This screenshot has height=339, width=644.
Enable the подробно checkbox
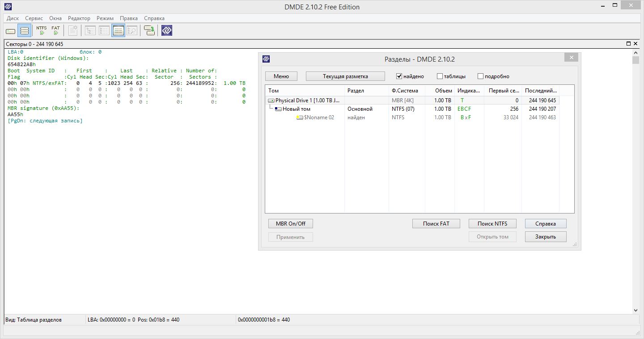pyautogui.click(x=481, y=76)
